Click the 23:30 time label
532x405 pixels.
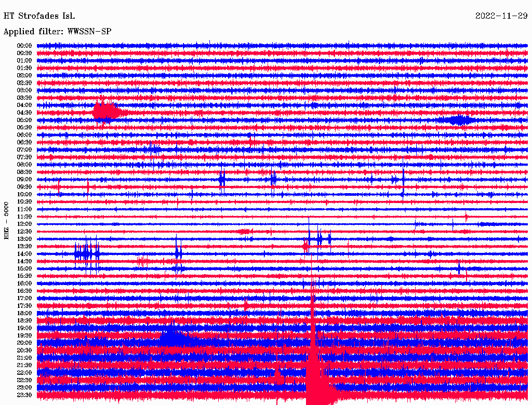(24, 395)
